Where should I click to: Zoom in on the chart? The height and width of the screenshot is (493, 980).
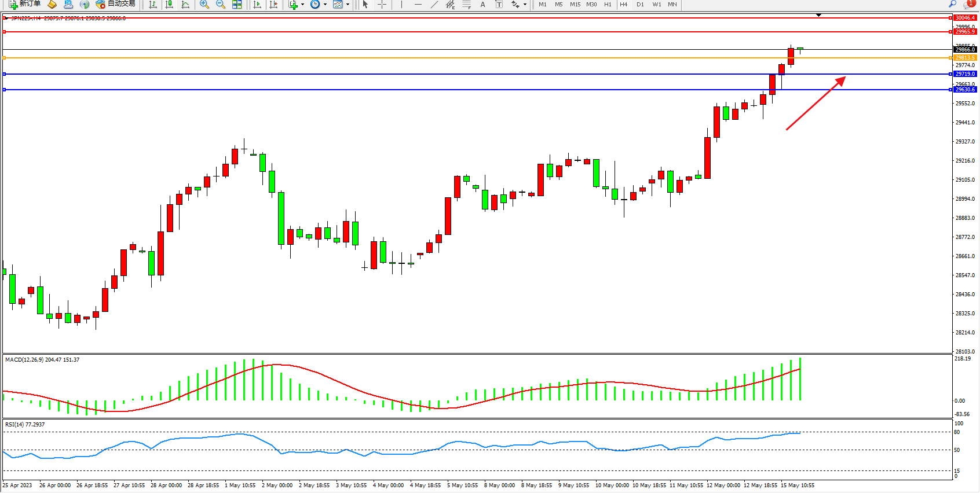pyautogui.click(x=204, y=5)
